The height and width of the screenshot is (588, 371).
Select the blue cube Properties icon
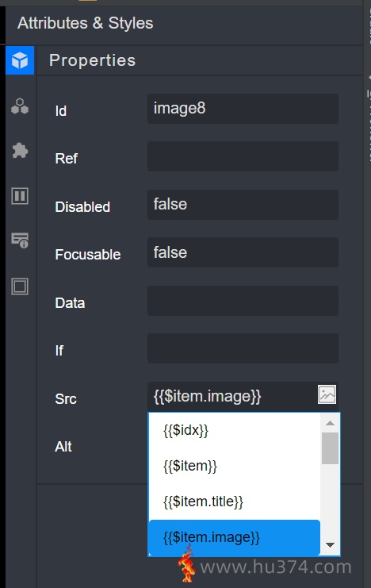20,60
